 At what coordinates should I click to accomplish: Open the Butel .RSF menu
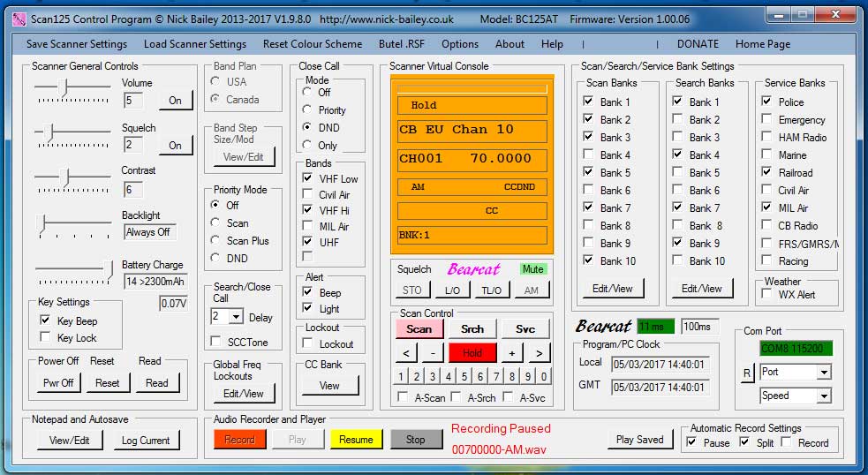click(x=402, y=44)
